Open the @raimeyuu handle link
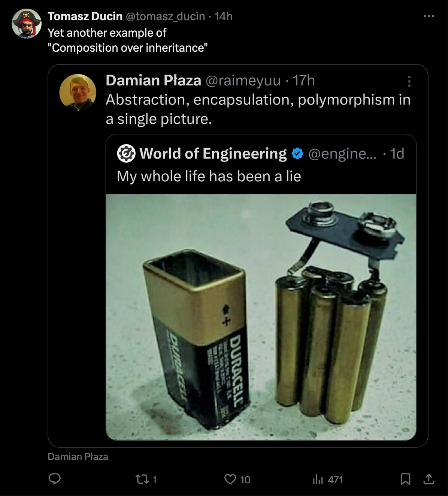The width and height of the screenshot is (448, 496). tap(243, 81)
